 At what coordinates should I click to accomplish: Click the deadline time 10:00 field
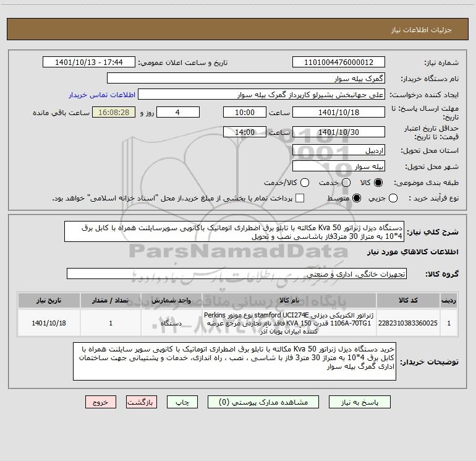pos(245,112)
